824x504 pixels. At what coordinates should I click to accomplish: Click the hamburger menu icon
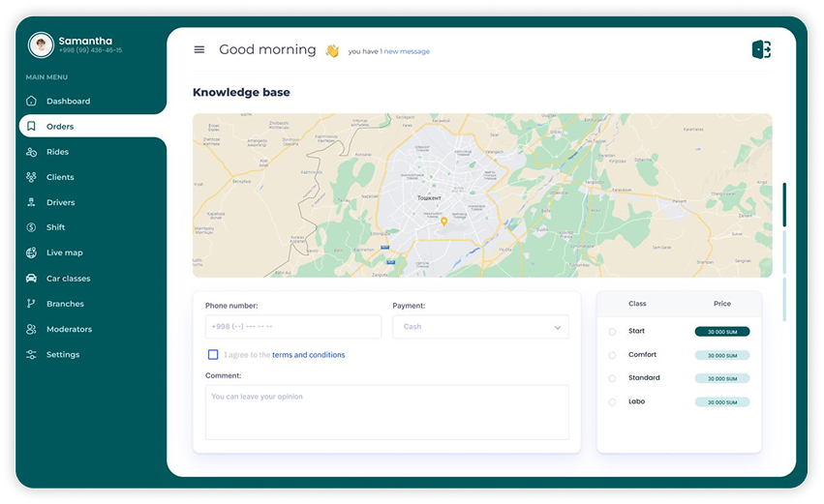(199, 50)
